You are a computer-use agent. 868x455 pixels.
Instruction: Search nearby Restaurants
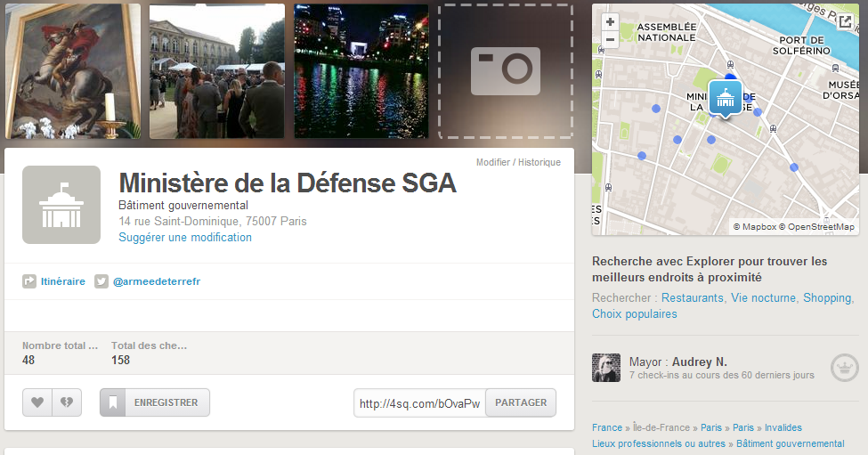click(692, 297)
